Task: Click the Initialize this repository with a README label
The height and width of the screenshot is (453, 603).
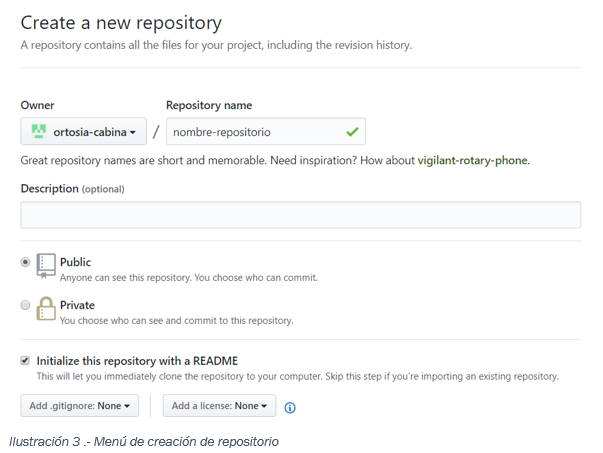Action: click(137, 361)
